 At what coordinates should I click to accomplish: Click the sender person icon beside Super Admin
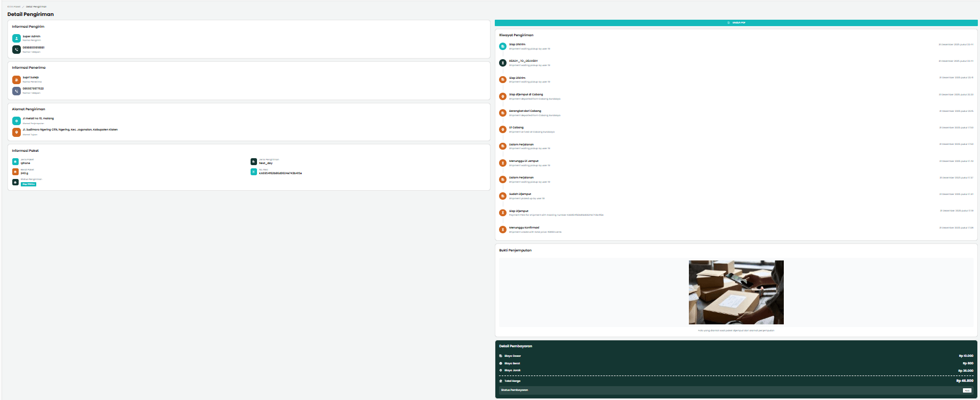17,38
